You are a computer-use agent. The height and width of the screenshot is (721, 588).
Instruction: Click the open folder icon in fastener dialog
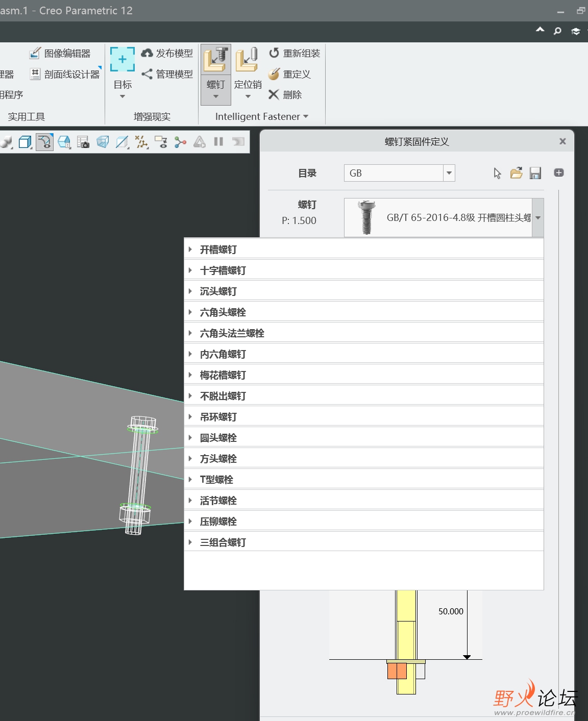click(x=516, y=173)
